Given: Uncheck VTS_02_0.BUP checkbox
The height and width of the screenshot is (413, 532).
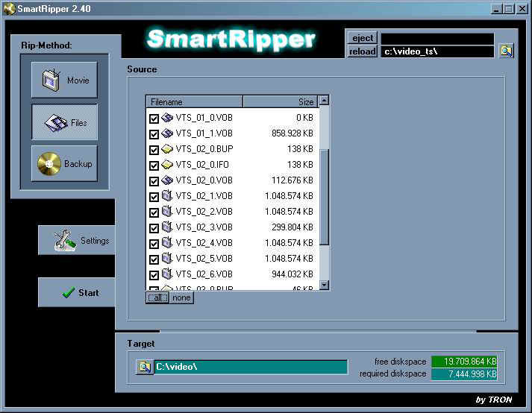Looking at the screenshot, I should 154,150.
